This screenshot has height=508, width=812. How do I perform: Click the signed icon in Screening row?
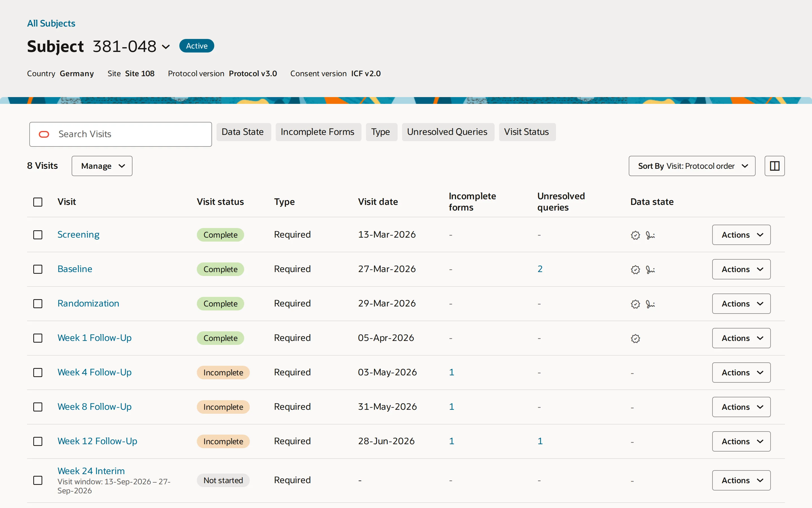(x=650, y=235)
